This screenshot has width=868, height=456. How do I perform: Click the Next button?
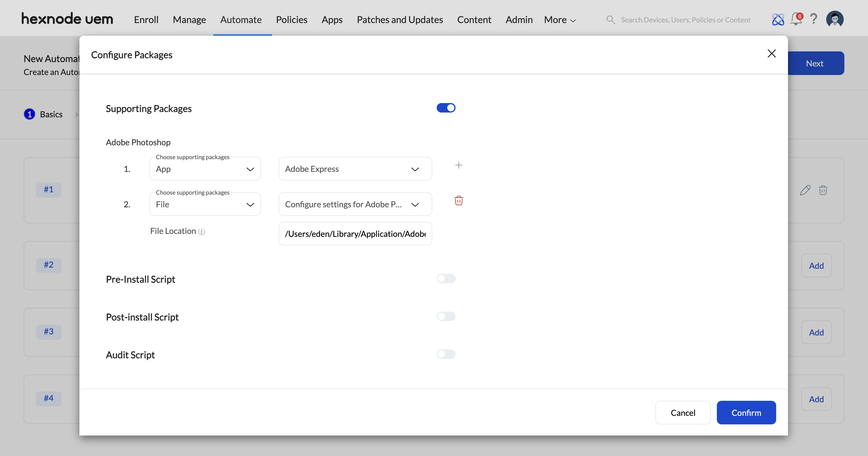815,63
